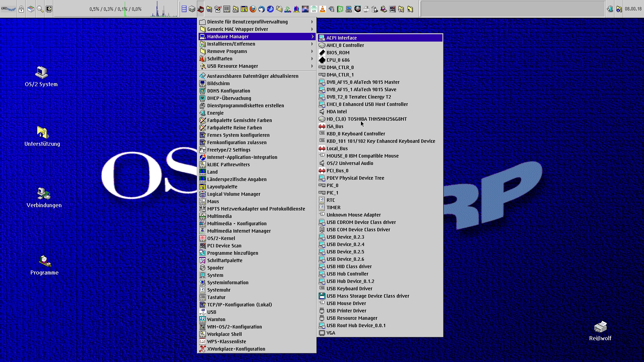The width and height of the screenshot is (644, 362).
Task: Select the Reißwolf shredder icon
Action: pyautogui.click(x=600, y=331)
